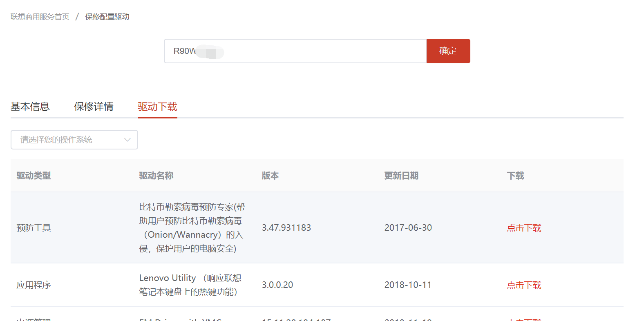The height and width of the screenshot is (321, 644).
Task: Click the 下载 column header
Action: point(515,176)
